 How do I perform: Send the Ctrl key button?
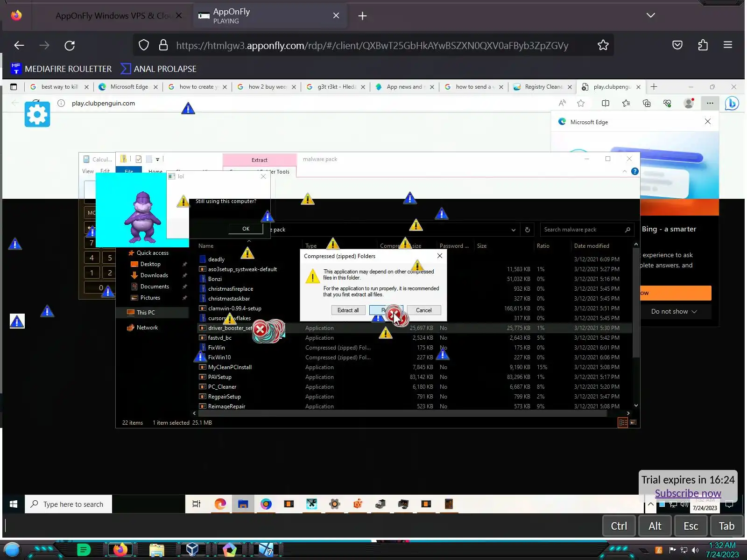(619, 526)
